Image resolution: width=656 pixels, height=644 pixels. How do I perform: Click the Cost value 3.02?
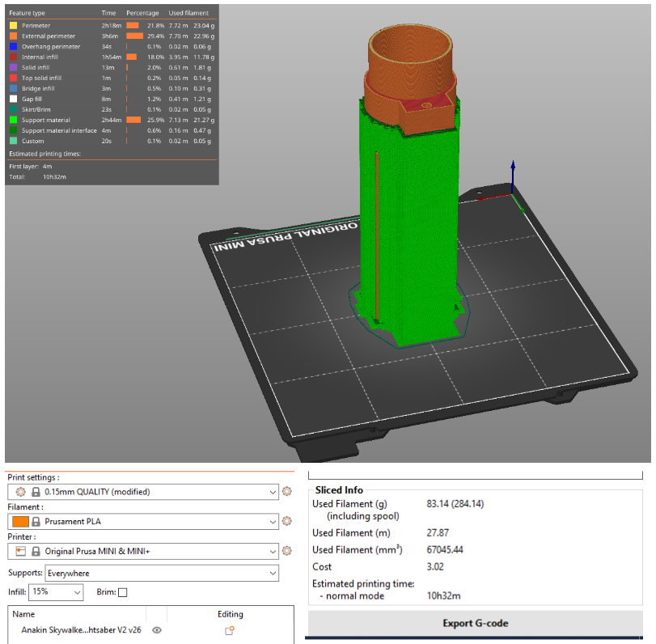click(x=435, y=566)
